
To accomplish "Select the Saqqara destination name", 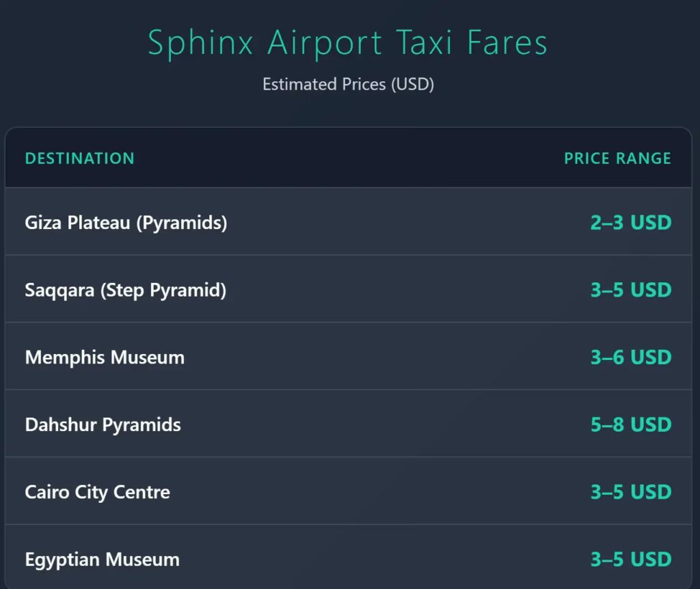I will pyautogui.click(x=60, y=290).
